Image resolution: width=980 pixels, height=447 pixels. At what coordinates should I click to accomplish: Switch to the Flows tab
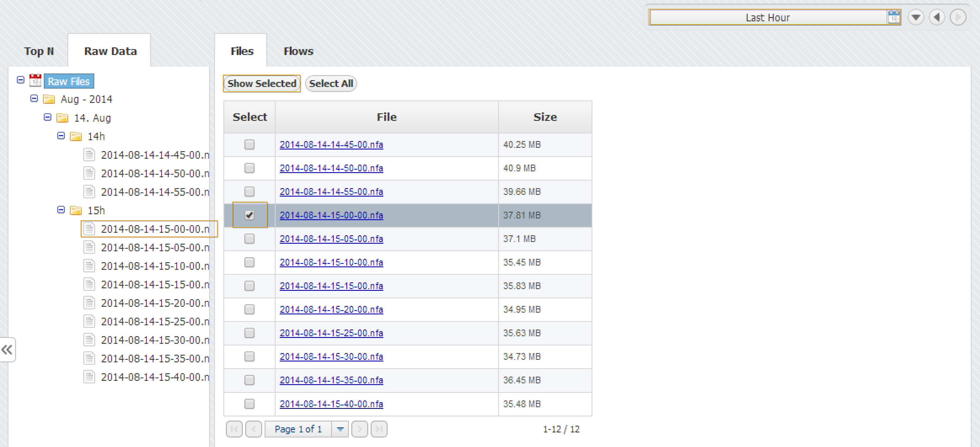297,51
